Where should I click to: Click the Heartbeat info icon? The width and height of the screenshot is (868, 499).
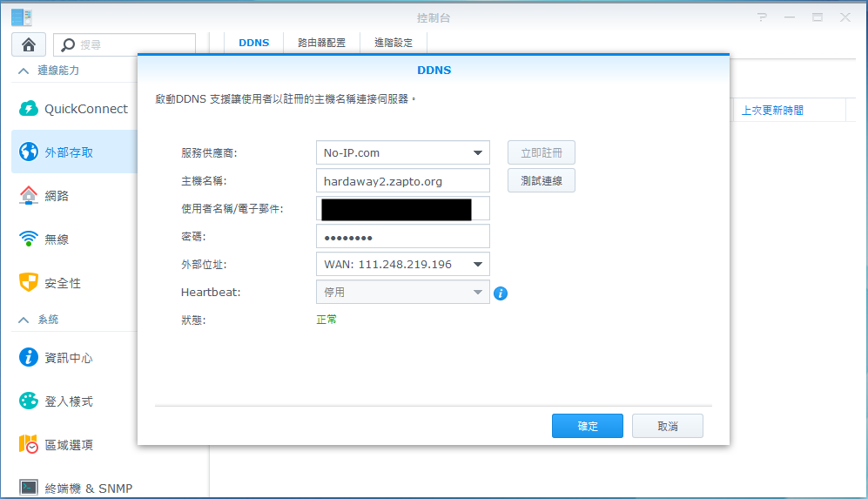[x=501, y=293]
